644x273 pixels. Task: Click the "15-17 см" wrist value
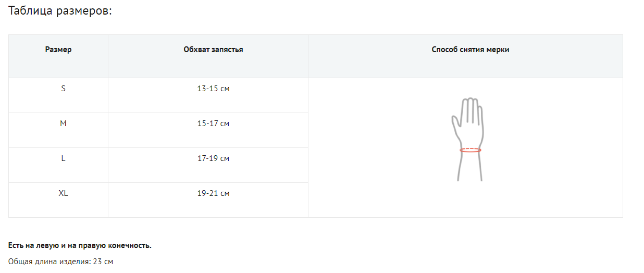[213, 123]
